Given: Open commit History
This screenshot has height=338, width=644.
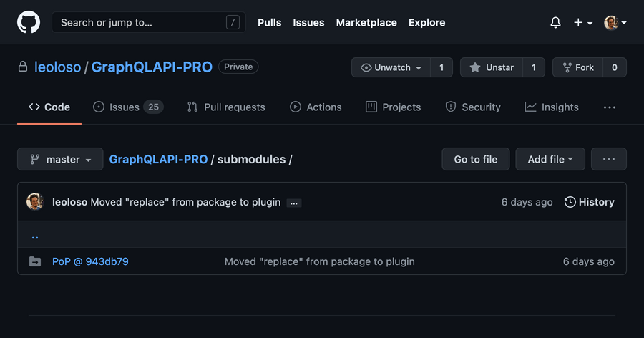Looking at the screenshot, I should coord(590,202).
